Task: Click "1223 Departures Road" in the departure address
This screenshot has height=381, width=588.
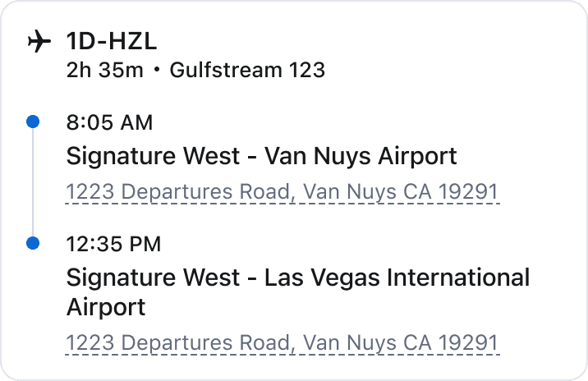Action: click(x=179, y=192)
